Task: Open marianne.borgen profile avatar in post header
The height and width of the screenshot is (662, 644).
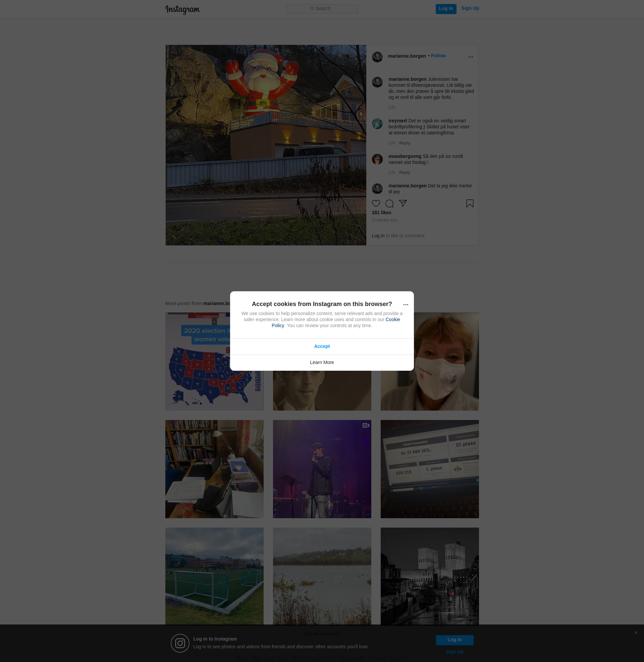Action: [x=377, y=57]
